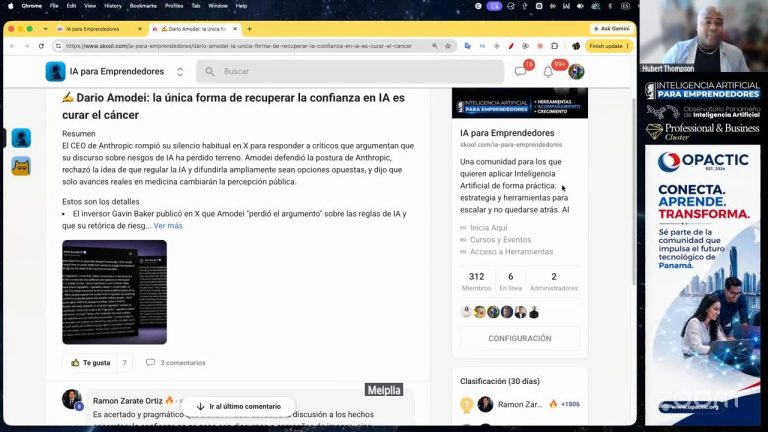This screenshot has height=432, width=768.
Task: Click the browser back arrow
Action: [12, 46]
